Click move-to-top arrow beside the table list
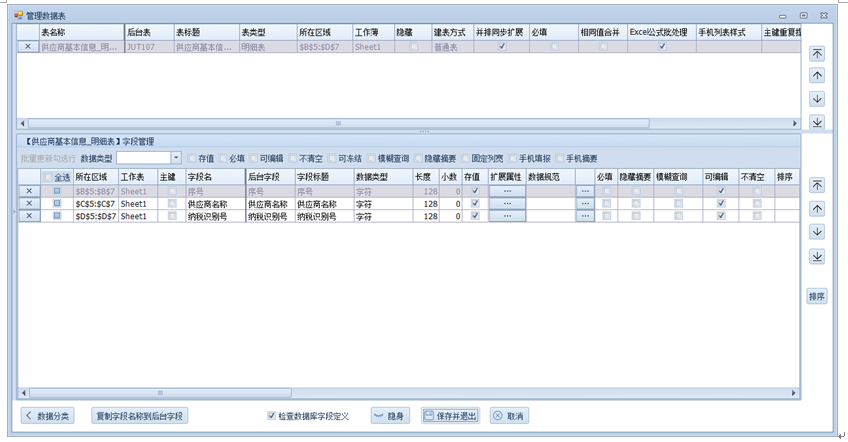The width and height of the screenshot is (848, 442). coord(817,54)
